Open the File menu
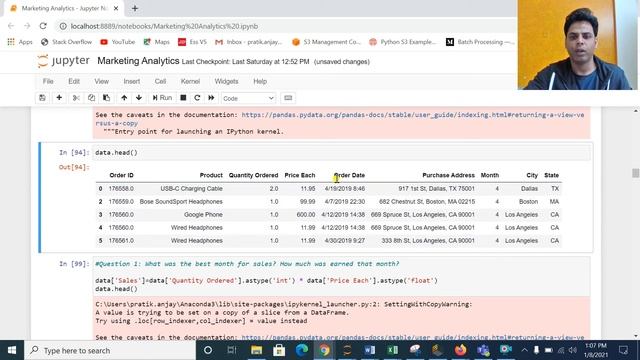Image resolution: width=640 pixels, height=360 pixels. coord(48,81)
